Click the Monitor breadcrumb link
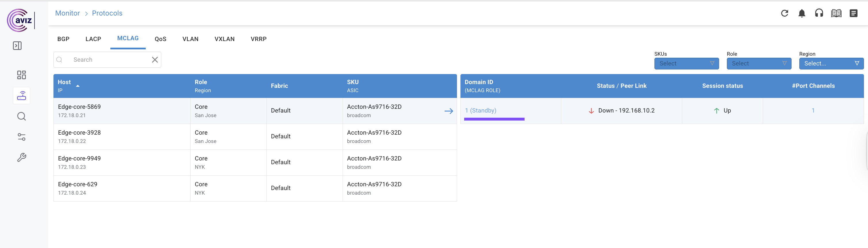The width and height of the screenshot is (868, 248). [67, 13]
